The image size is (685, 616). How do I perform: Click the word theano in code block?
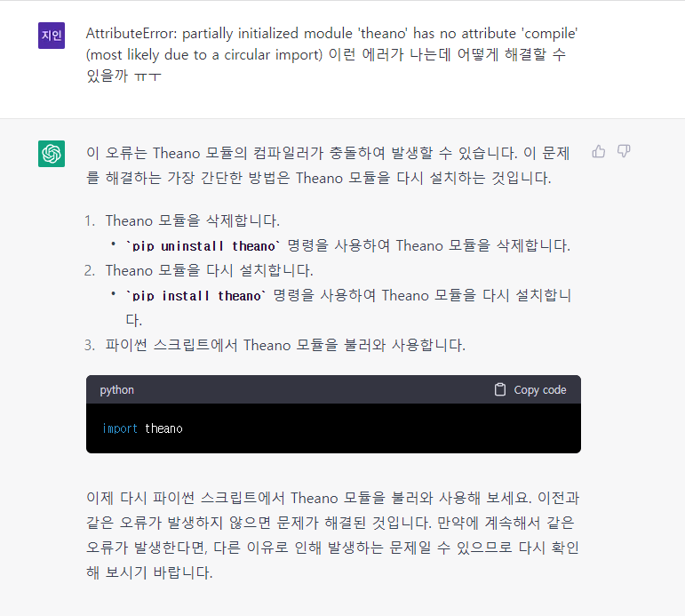163,428
